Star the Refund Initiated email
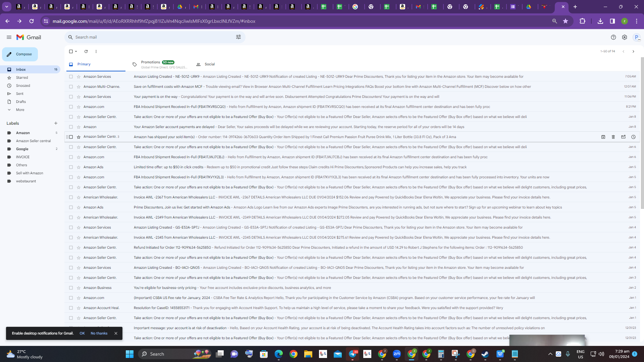The image size is (644, 362). point(78,248)
